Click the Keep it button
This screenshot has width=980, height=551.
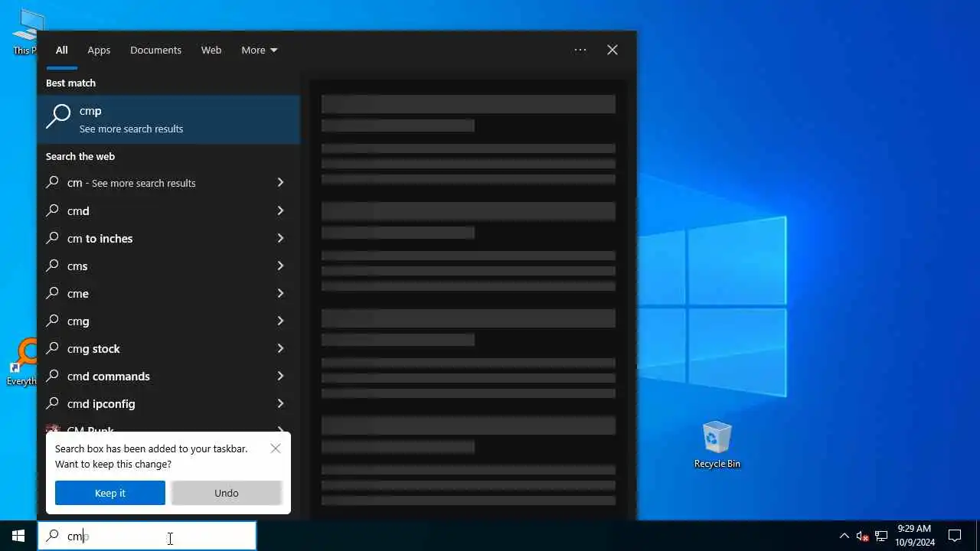[x=110, y=493]
